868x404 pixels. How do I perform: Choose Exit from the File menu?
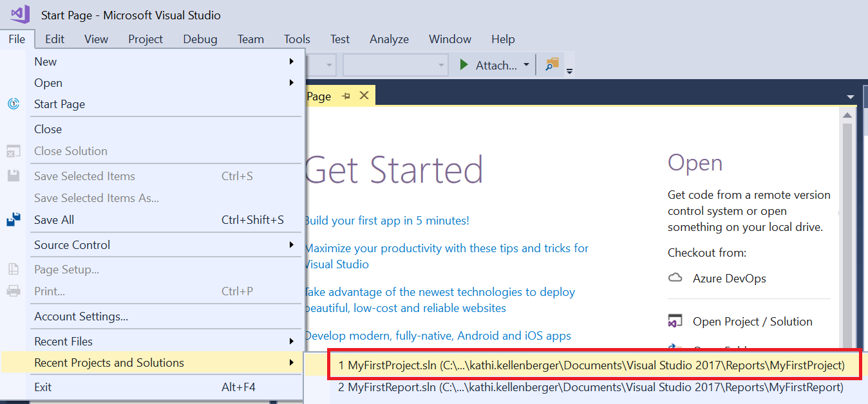tap(166, 387)
